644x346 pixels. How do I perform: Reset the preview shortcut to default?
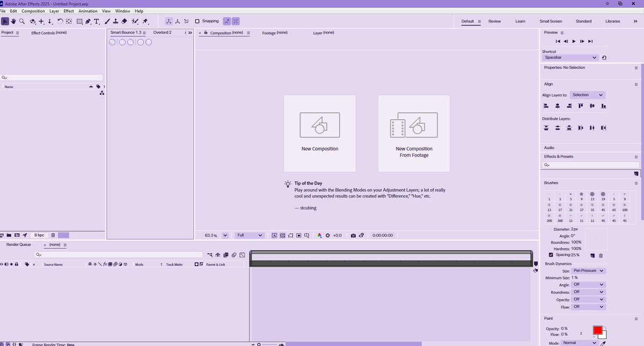(604, 57)
